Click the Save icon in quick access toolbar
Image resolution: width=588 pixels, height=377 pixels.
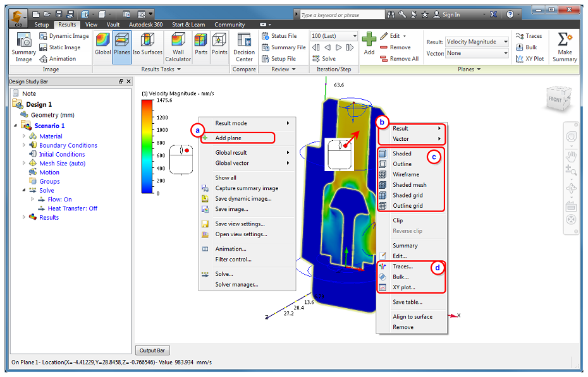[59, 15]
